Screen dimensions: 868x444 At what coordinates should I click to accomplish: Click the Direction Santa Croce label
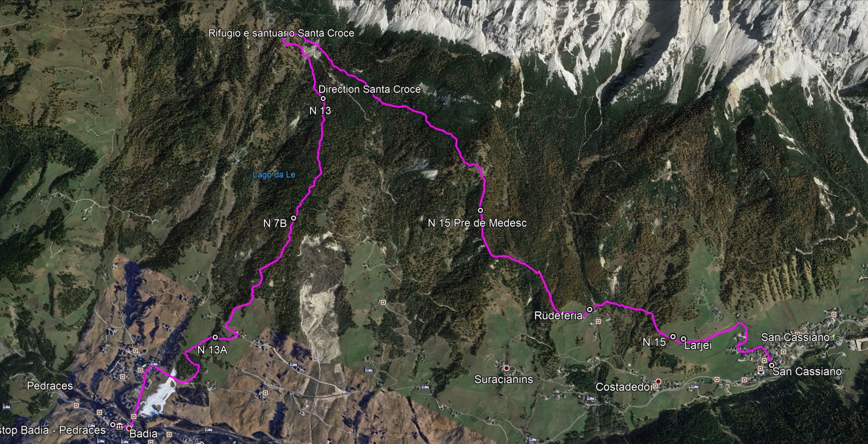coord(369,89)
